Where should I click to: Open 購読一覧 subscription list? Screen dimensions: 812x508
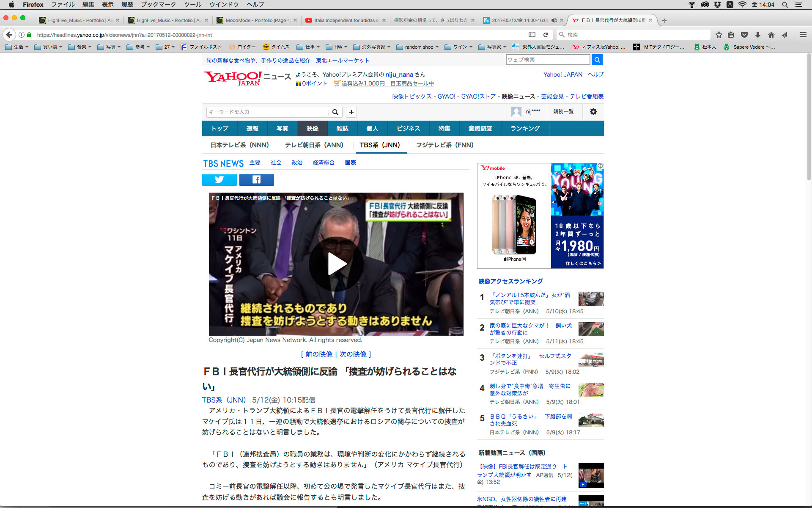click(x=563, y=112)
